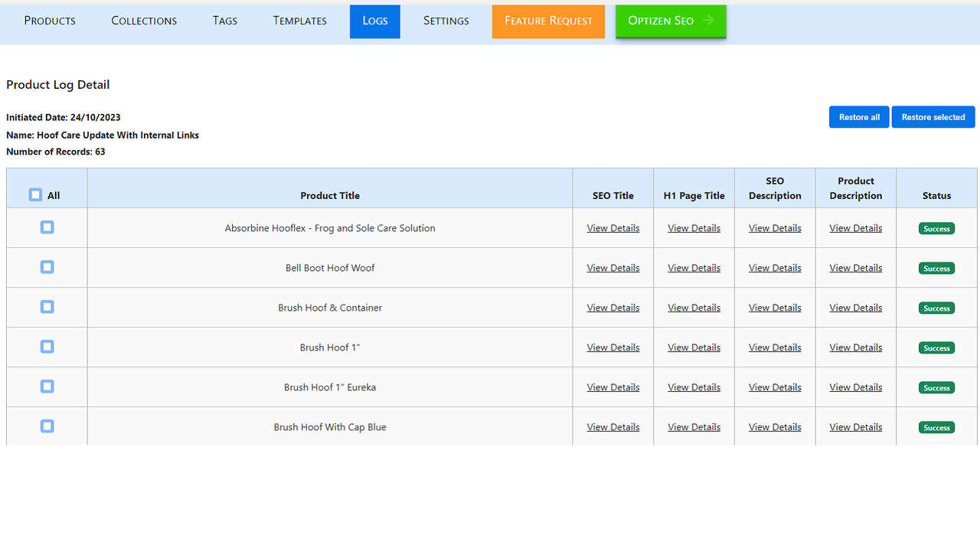Select the All checkbox in table header
Image resolution: width=980 pixels, height=551 pixels.
pyautogui.click(x=35, y=194)
